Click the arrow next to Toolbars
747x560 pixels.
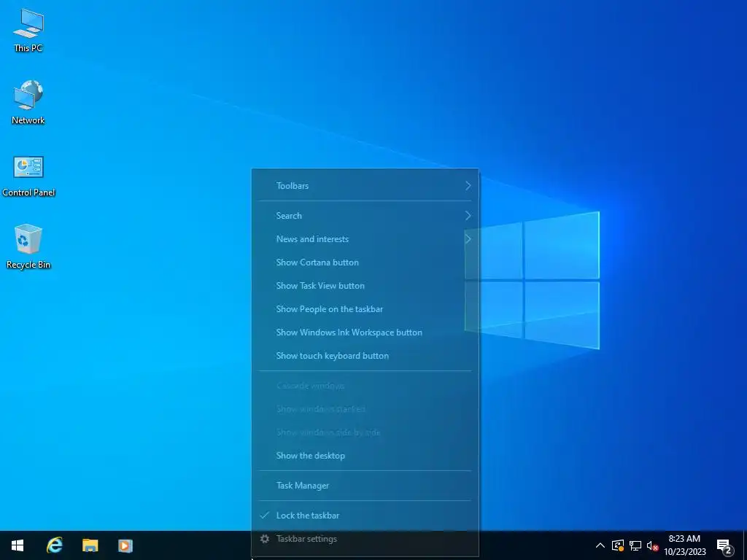coord(468,186)
